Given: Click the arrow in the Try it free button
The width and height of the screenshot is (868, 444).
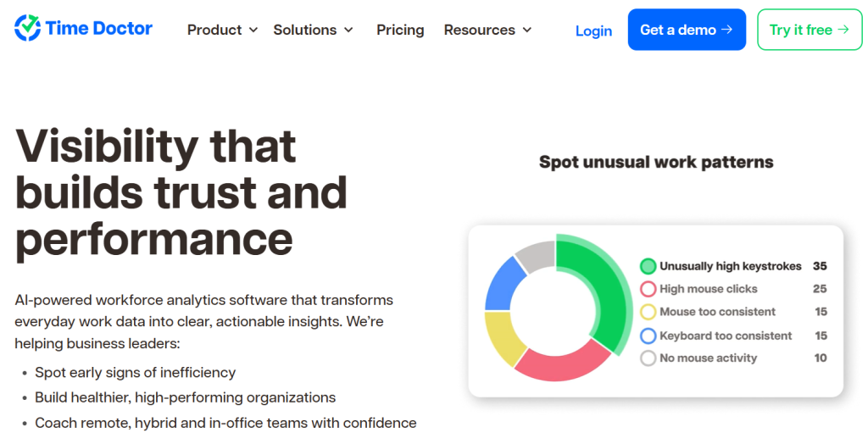Looking at the screenshot, I should click(x=843, y=30).
